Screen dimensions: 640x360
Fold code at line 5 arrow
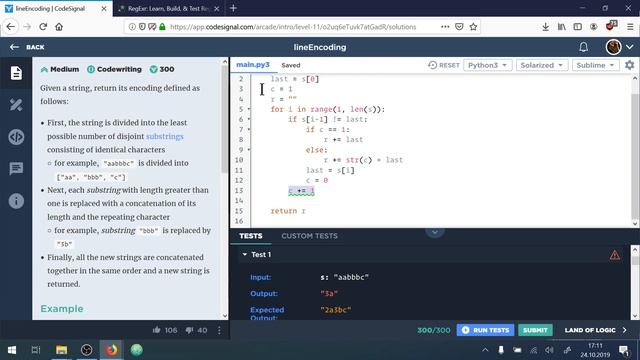pos(249,109)
